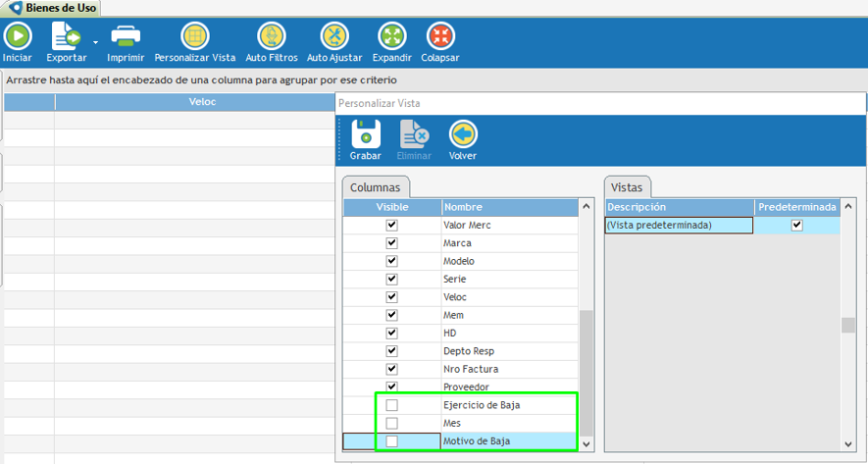Image resolution: width=868 pixels, height=464 pixels.
Task: Uncheck Visible for Depto Resp
Action: point(392,351)
